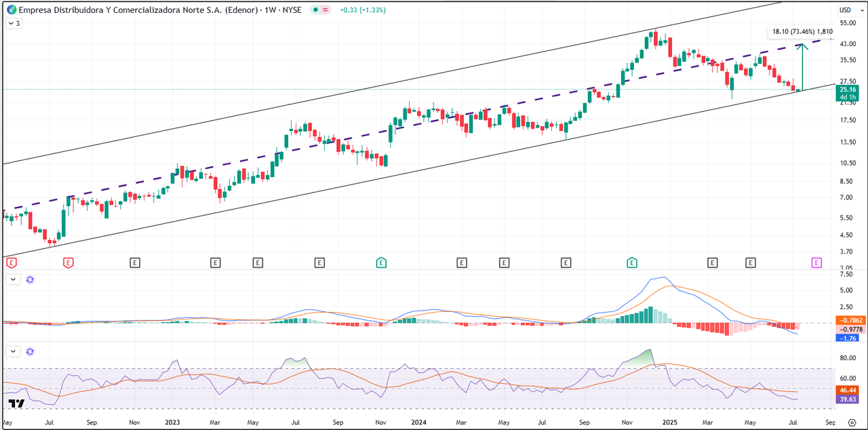Click the TradingView logo on the chart
Viewport: 868px width, 430px height.
[16, 404]
